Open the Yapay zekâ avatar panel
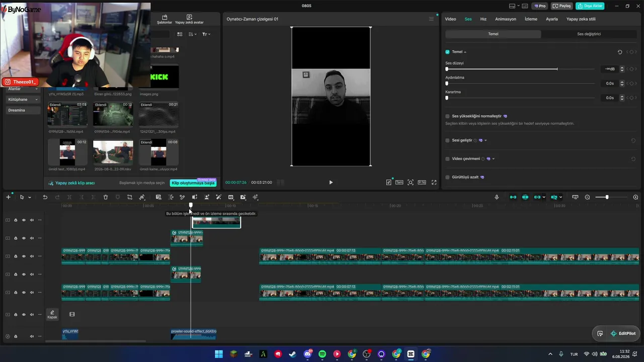Viewport: 644px width, 362px height. tap(189, 19)
